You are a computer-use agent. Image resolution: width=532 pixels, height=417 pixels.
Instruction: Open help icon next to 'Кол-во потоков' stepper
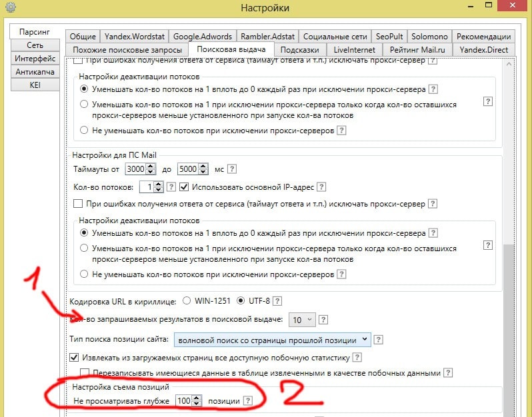tap(171, 187)
